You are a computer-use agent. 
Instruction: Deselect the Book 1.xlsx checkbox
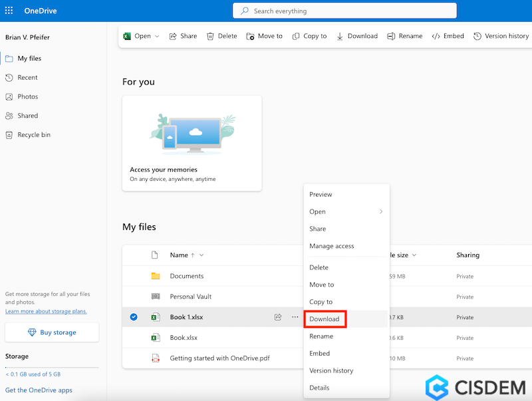133,317
